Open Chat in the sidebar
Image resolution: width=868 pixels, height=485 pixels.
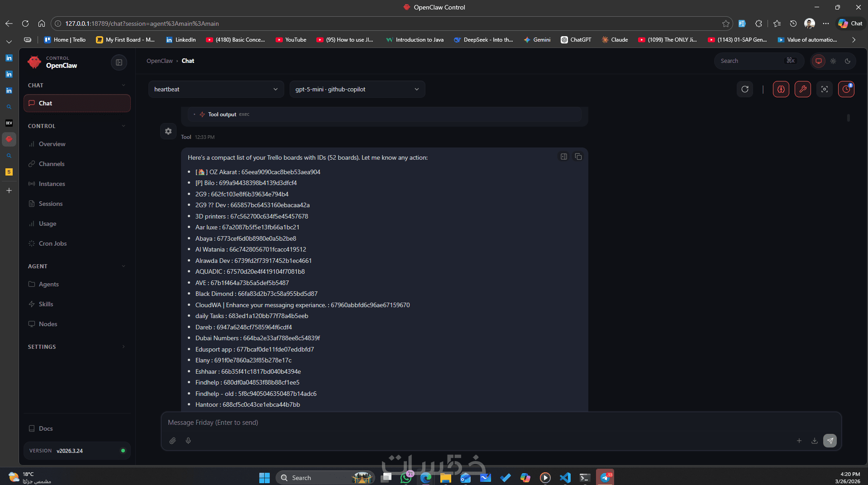[77, 103]
